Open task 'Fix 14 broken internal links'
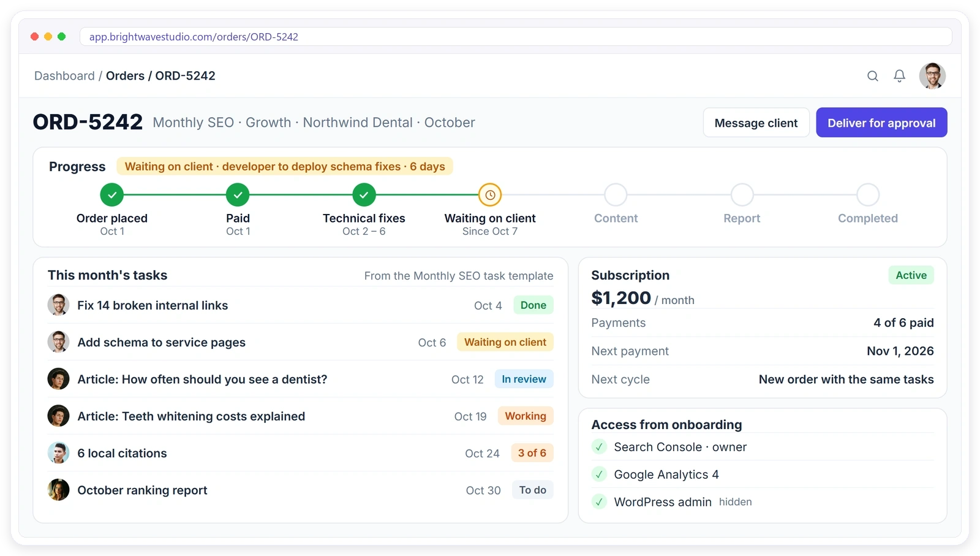The image size is (980, 556). pos(153,305)
